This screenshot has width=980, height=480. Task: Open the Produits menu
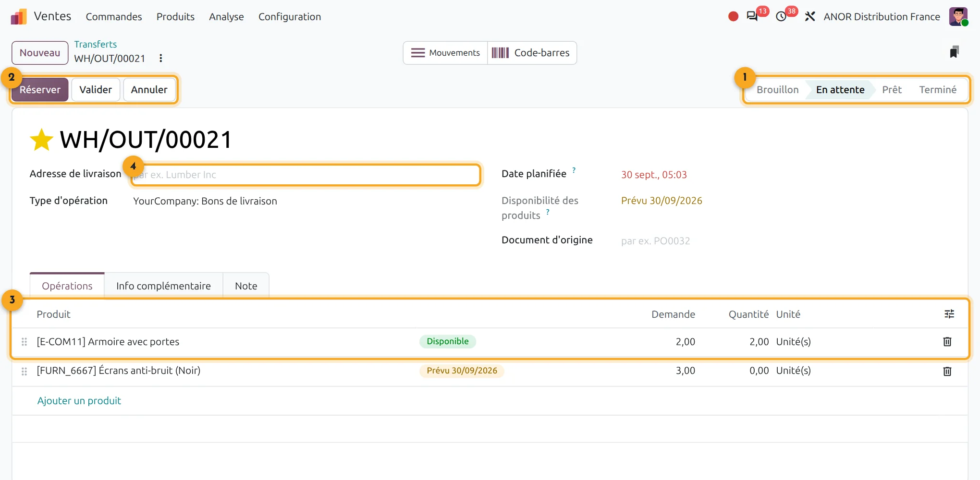pos(175,17)
